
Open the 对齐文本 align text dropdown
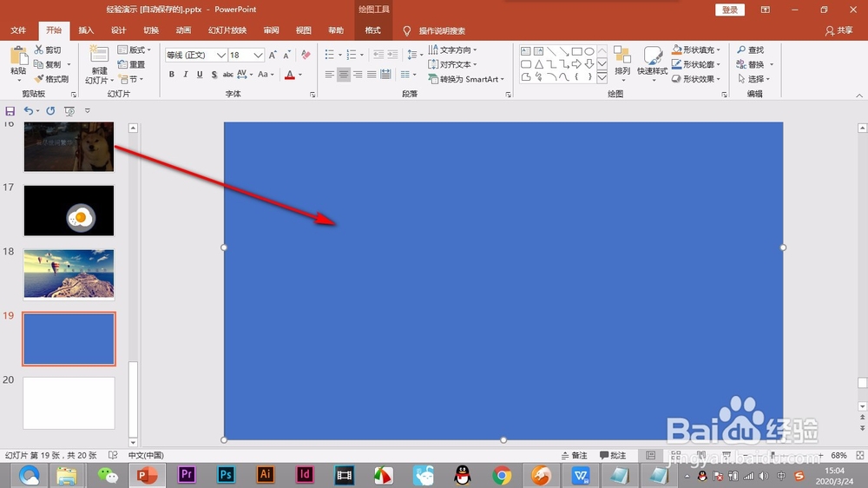[453, 64]
